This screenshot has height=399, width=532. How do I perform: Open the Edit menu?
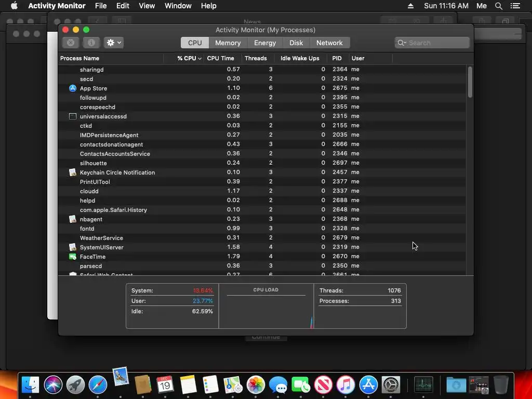pos(123,6)
